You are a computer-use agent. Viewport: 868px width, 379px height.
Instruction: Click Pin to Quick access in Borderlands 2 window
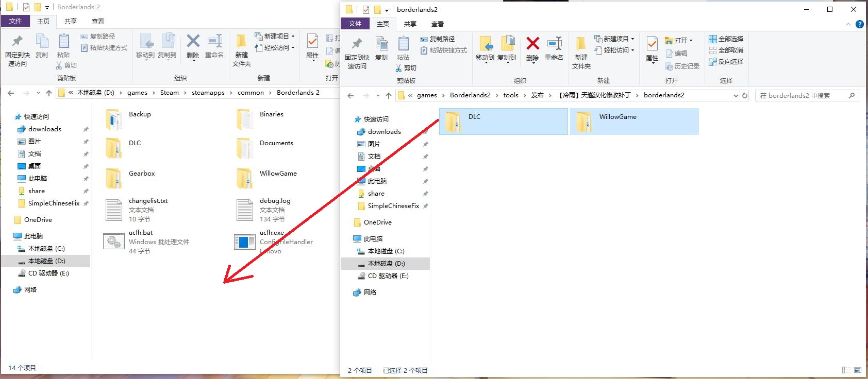pos(18,50)
